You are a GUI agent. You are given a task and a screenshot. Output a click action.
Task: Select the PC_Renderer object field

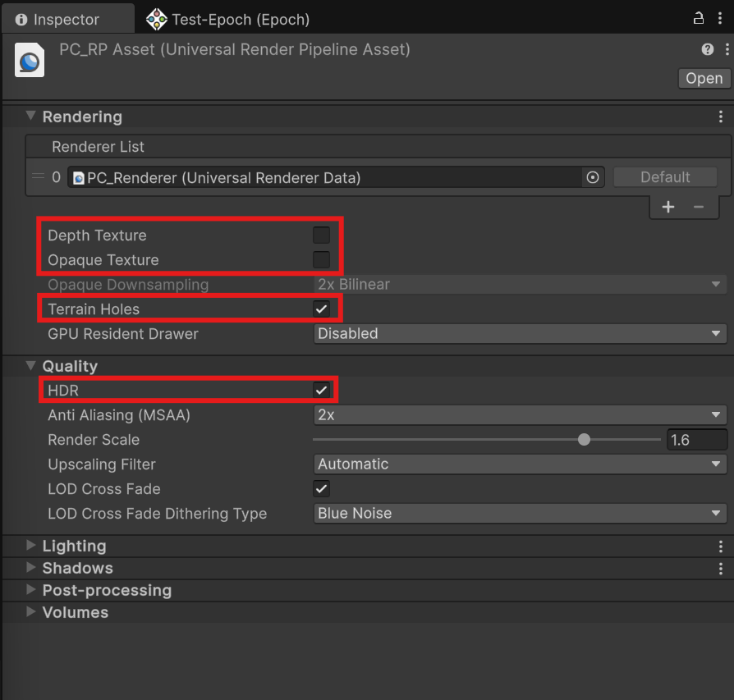click(325, 177)
